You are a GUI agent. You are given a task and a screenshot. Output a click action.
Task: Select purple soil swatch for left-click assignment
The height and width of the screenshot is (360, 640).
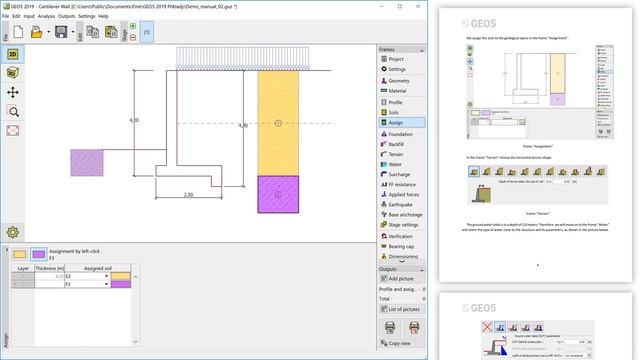[x=39, y=254]
